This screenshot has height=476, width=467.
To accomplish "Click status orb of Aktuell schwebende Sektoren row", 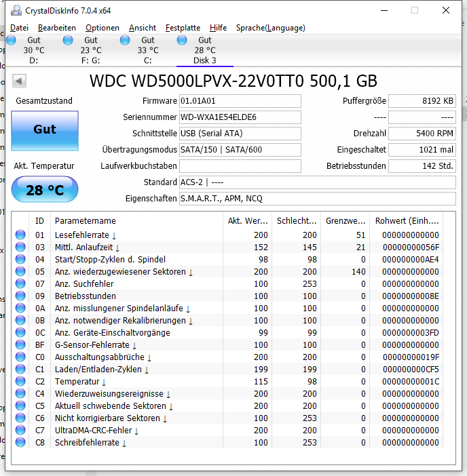I will point(20,405).
